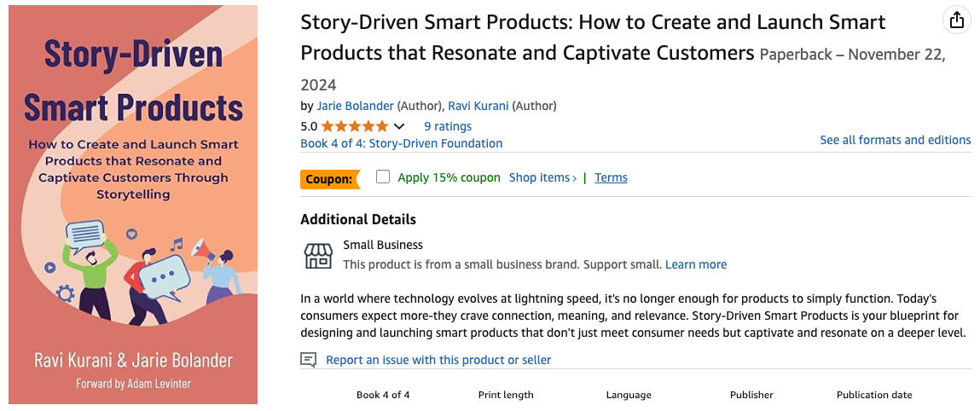Click the Publisher detail label
The height and width of the screenshot is (411, 980).
coord(751,395)
